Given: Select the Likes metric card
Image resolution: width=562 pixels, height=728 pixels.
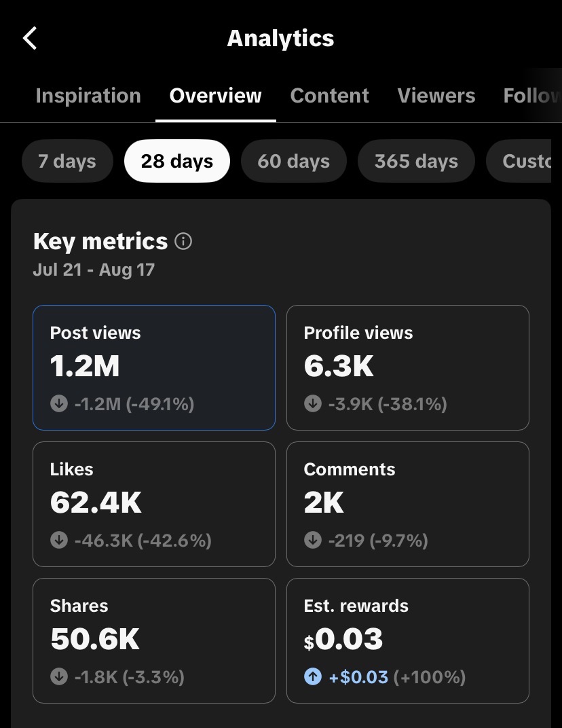Looking at the screenshot, I should click(x=154, y=504).
